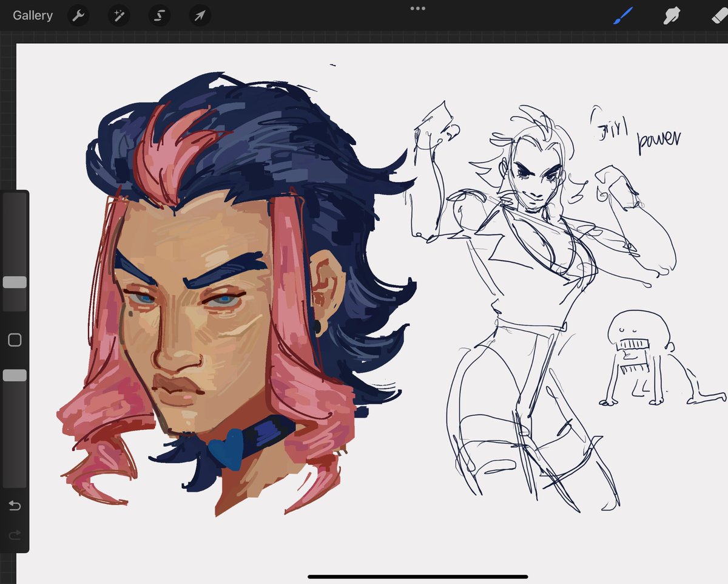Redo the last undone stroke
This screenshot has height=584, width=728.
15,535
